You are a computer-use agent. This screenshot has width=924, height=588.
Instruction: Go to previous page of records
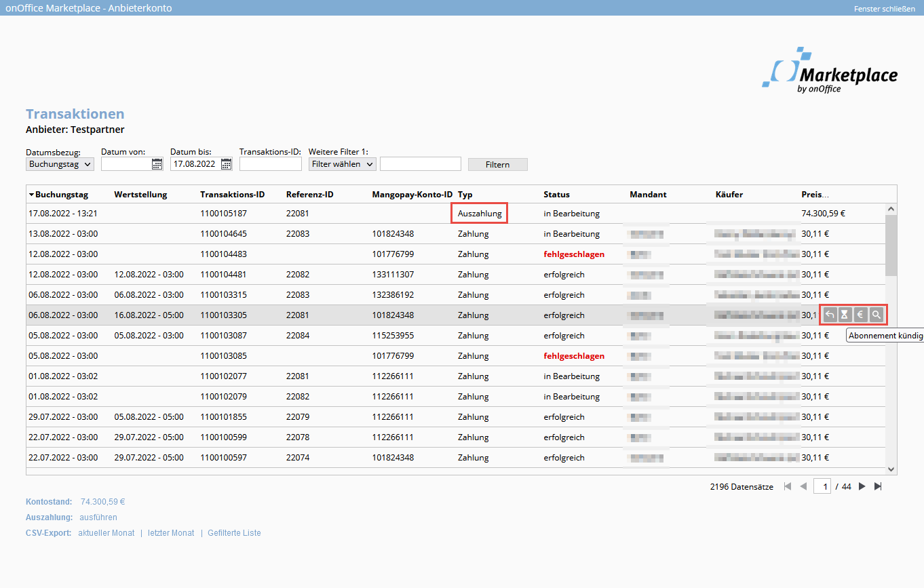[x=803, y=486]
